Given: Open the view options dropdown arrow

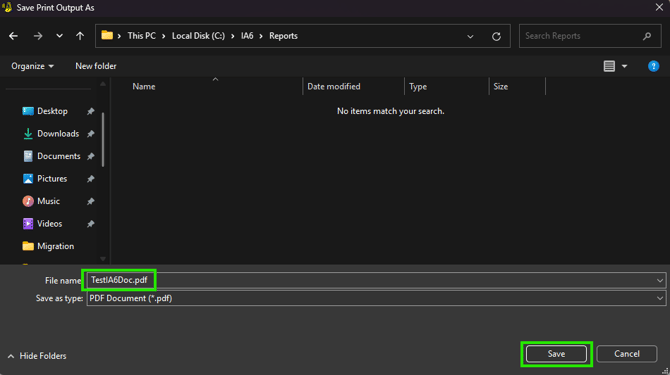Looking at the screenshot, I should click(x=624, y=66).
